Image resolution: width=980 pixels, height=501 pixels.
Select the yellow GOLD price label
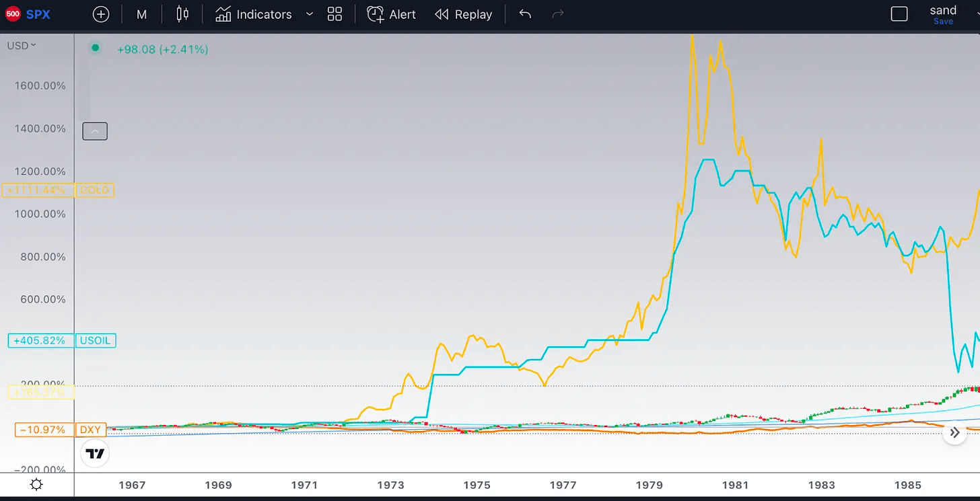(94, 190)
